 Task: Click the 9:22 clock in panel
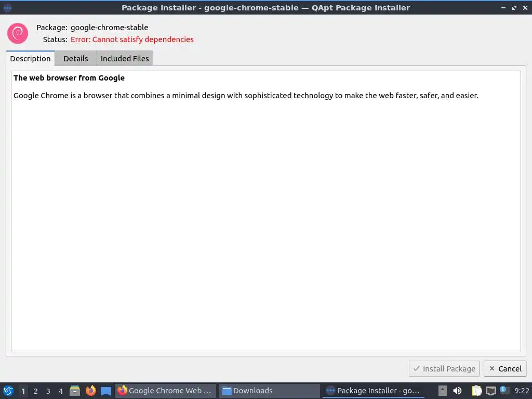522,391
